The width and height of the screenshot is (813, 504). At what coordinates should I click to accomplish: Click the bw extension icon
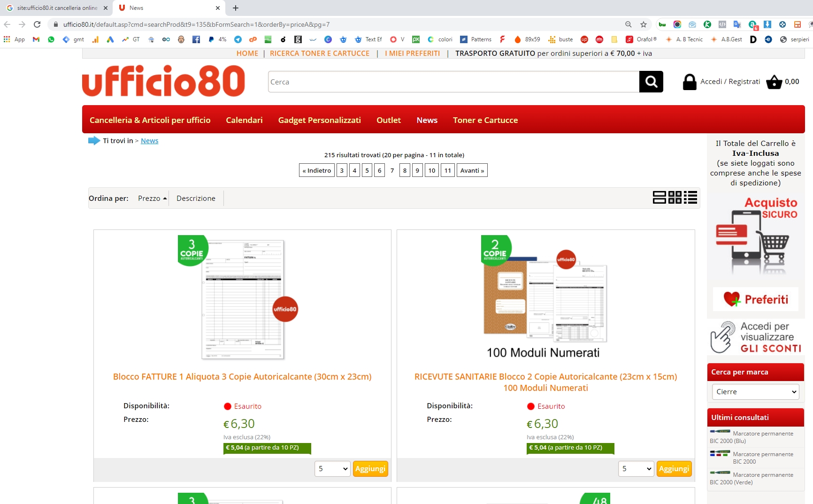tap(662, 24)
